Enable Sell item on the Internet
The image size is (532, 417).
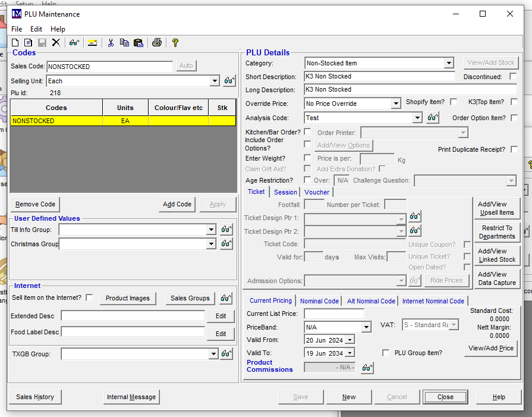(89, 297)
